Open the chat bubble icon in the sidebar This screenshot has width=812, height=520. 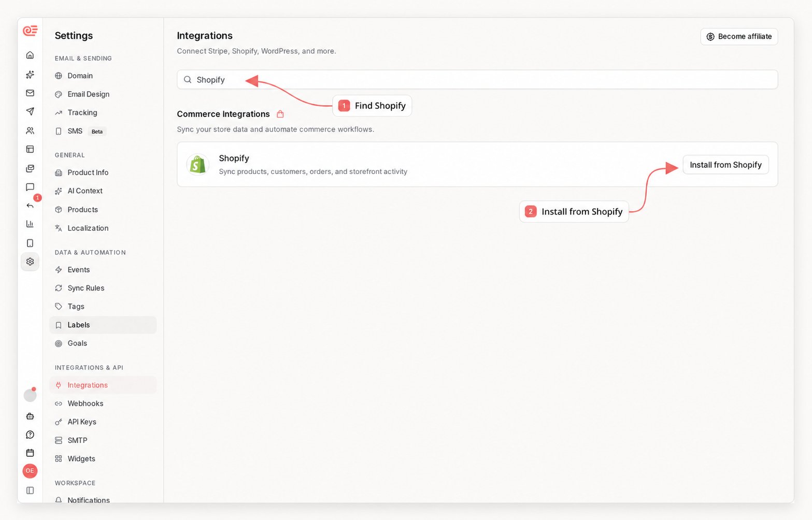pyautogui.click(x=30, y=187)
